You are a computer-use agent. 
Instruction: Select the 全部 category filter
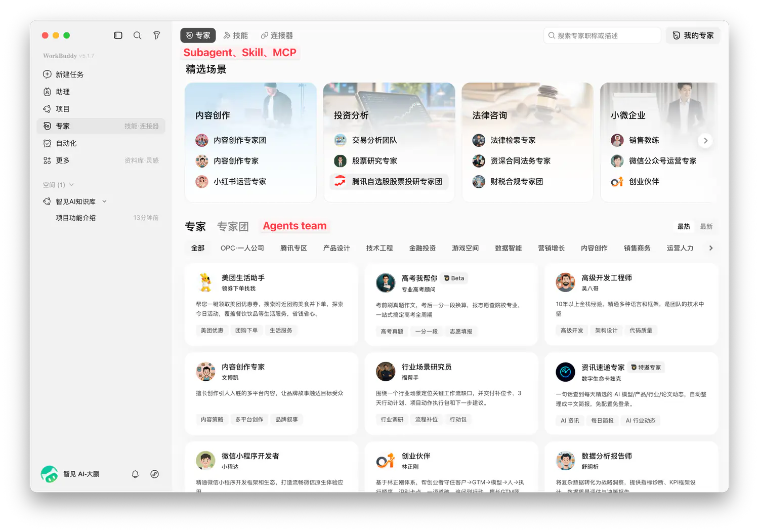[x=198, y=248]
